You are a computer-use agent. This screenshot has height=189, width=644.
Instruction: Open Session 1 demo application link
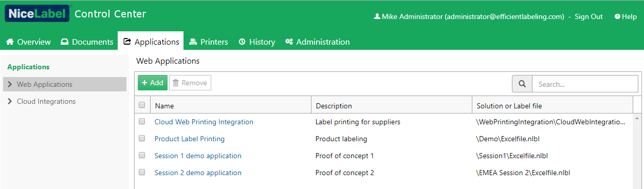coord(198,156)
